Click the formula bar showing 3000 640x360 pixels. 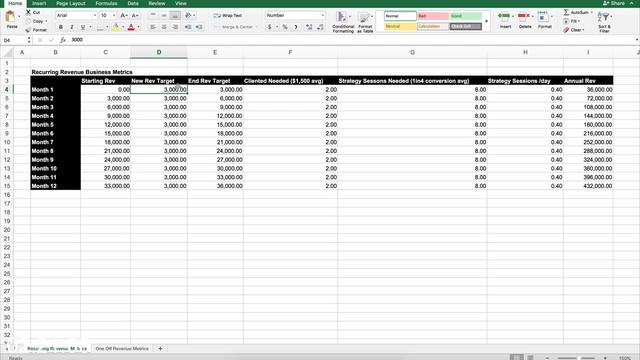pyautogui.click(x=351, y=40)
